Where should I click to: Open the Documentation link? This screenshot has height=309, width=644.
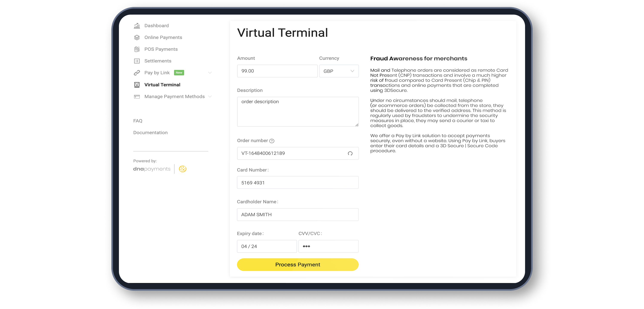coord(150,132)
